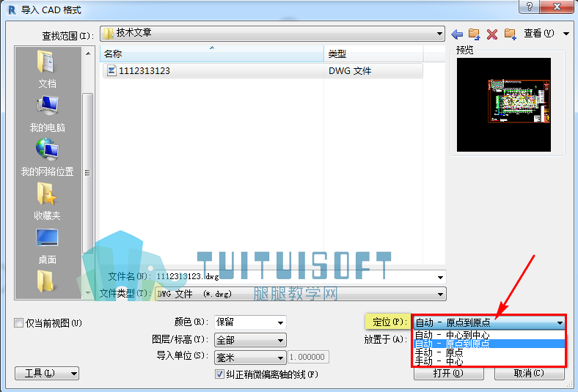Select 手动 - 中心 option
This screenshot has width=578, height=392.
point(489,361)
